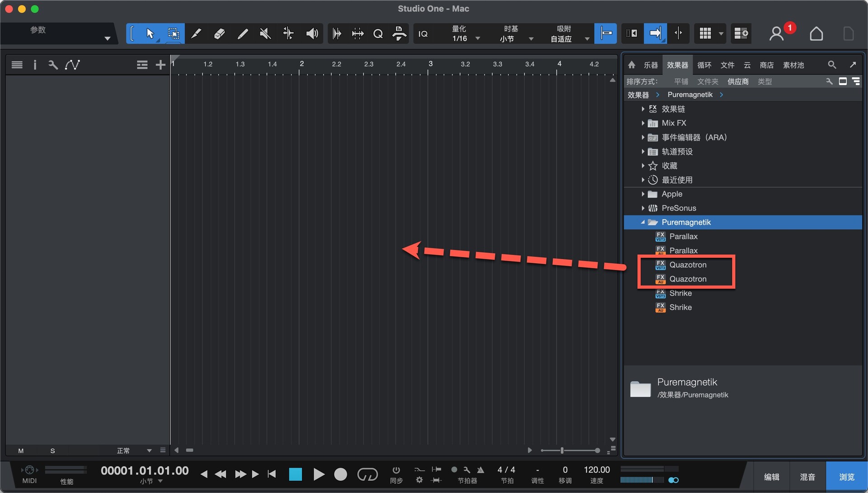Expand the Mix FX folder

click(643, 123)
